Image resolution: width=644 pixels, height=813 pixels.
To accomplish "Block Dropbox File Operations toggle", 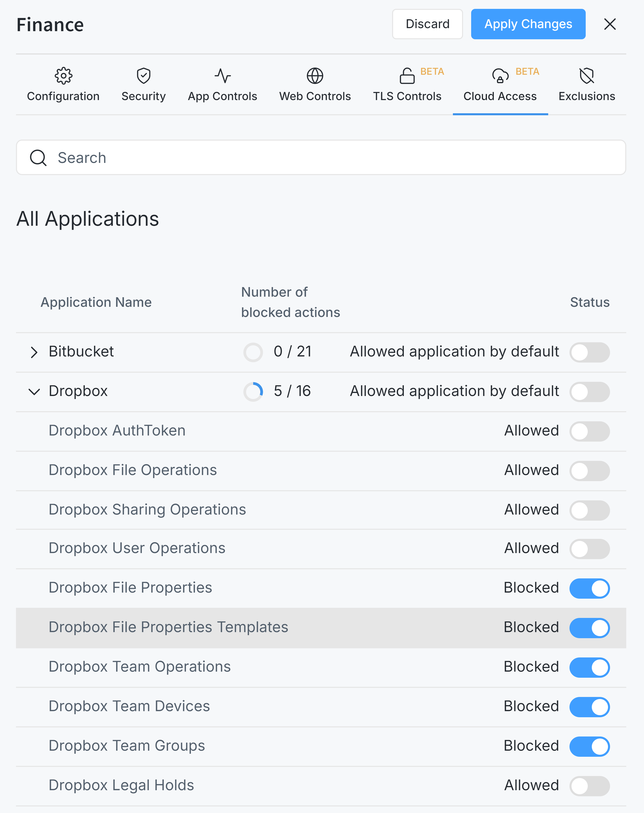I will [x=589, y=471].
